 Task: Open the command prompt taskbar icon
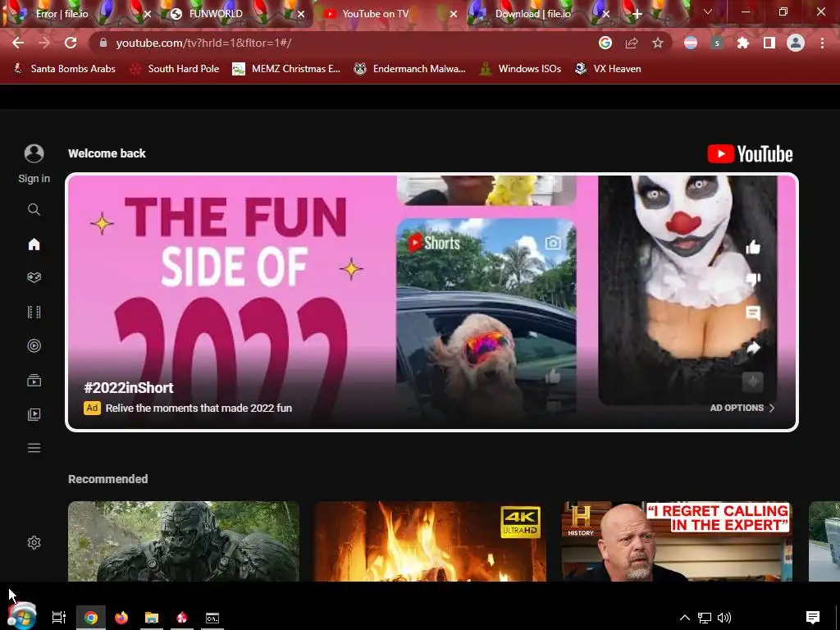pyautogui.click(x=212, y=618)
